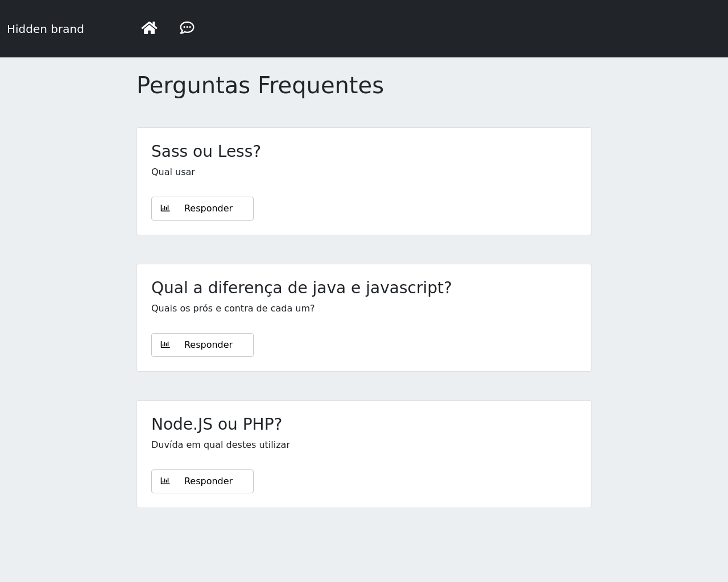Open the java versus javascript question heading
This screenshot has height=582, width=728.
301,288
